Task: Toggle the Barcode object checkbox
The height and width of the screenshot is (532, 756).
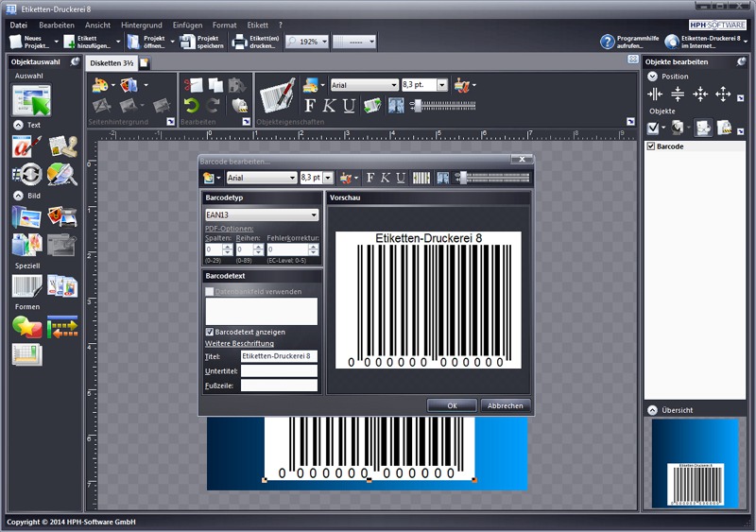Action: [651, 146]
